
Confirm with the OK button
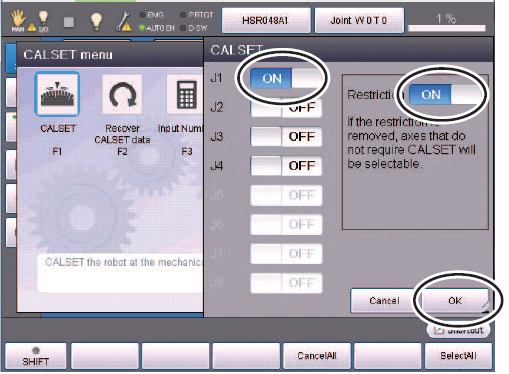(x=455, y=301)
